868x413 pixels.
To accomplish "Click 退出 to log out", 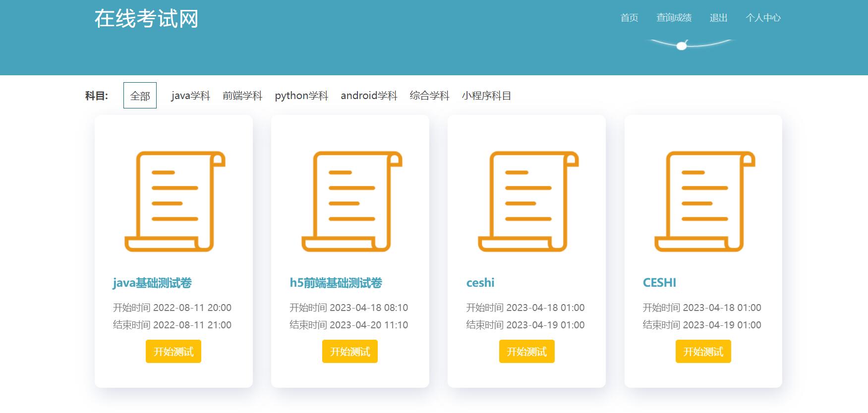I will 718,18.
